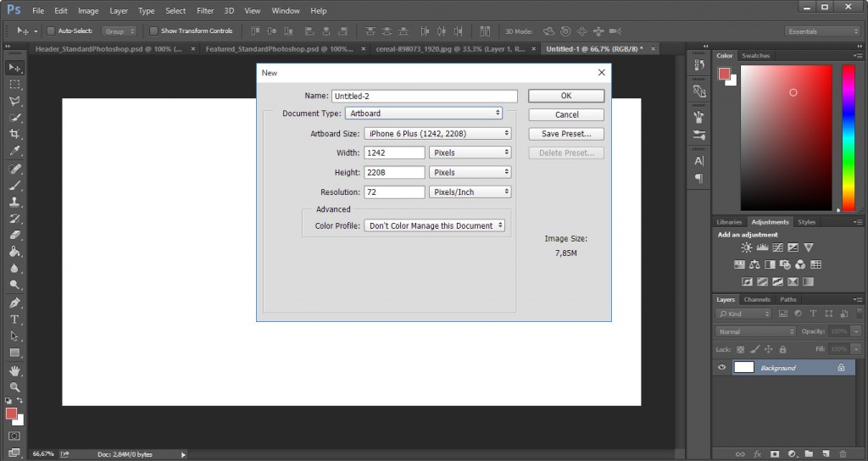The height and width of the screenshot is (461, 868).
Task: Select the Hand tool
Action: (14, 370)
